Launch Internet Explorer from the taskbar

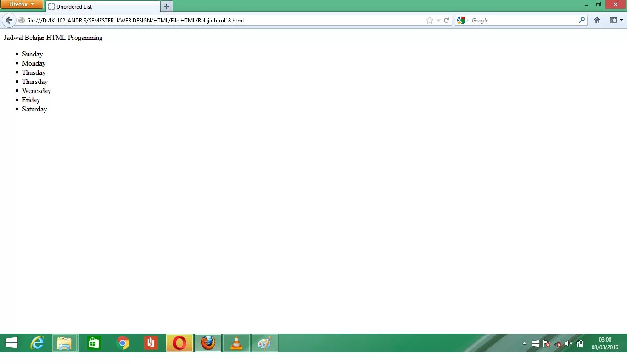[x=37, y=343]
